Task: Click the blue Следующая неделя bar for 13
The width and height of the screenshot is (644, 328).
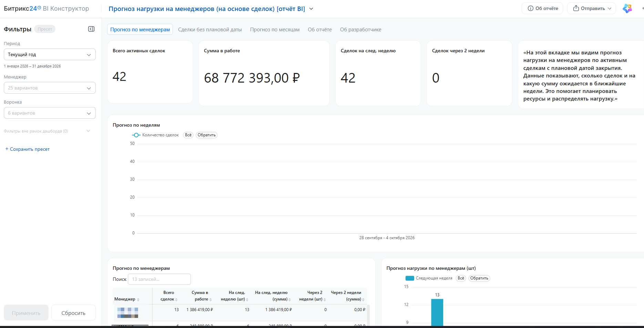Action: 437,312
